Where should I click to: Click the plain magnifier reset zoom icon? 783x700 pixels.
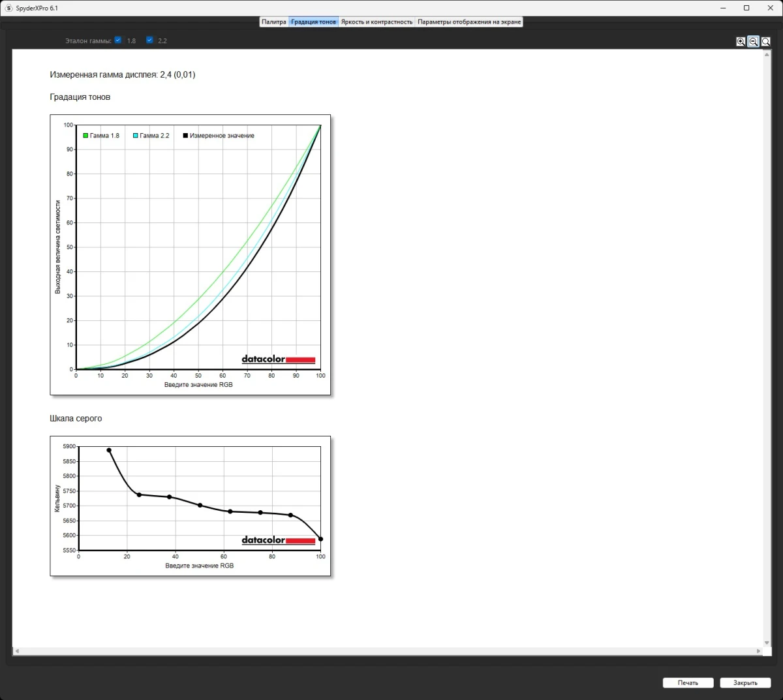point(766,42)
